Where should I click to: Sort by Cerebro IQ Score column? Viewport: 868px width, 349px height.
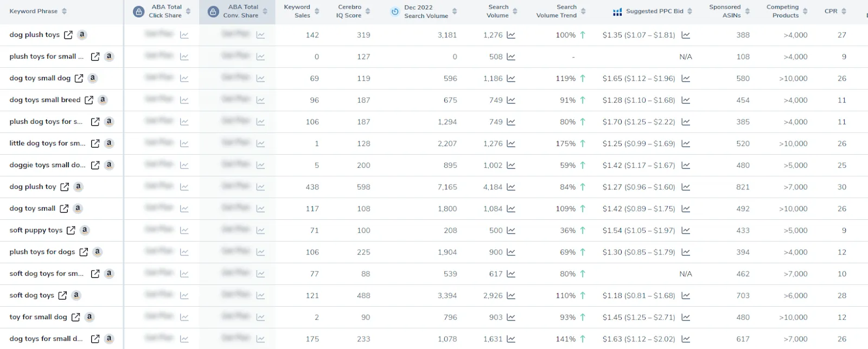click(x=368, y=11)
